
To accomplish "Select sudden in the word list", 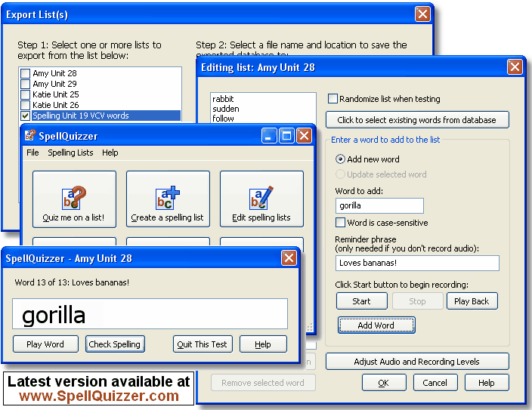I will tap(226, 109).
